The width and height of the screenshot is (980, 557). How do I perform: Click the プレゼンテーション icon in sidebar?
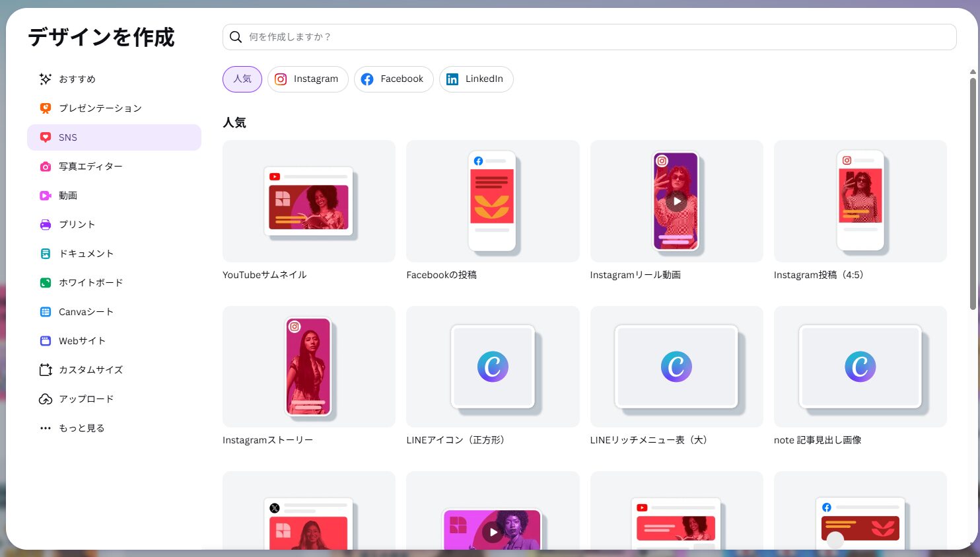pyautogui.click(x=46, y=108)
